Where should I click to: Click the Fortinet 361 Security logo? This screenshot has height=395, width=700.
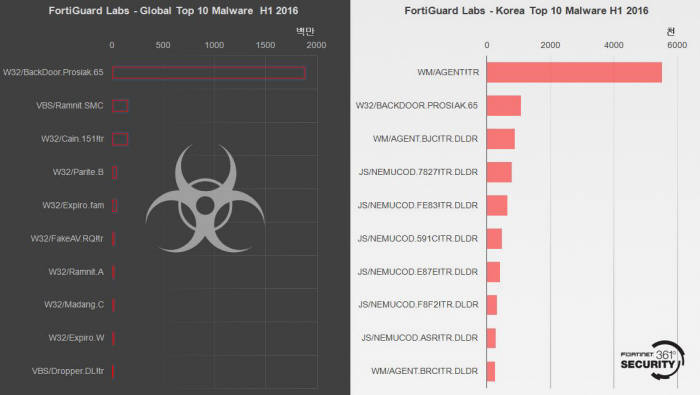[x=652, y=360]
